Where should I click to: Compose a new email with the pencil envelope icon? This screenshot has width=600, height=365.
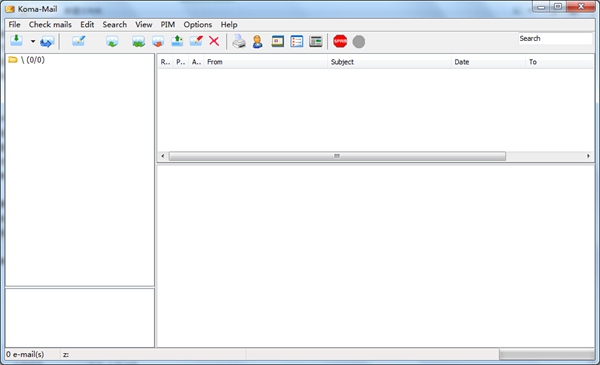(78, 41)
